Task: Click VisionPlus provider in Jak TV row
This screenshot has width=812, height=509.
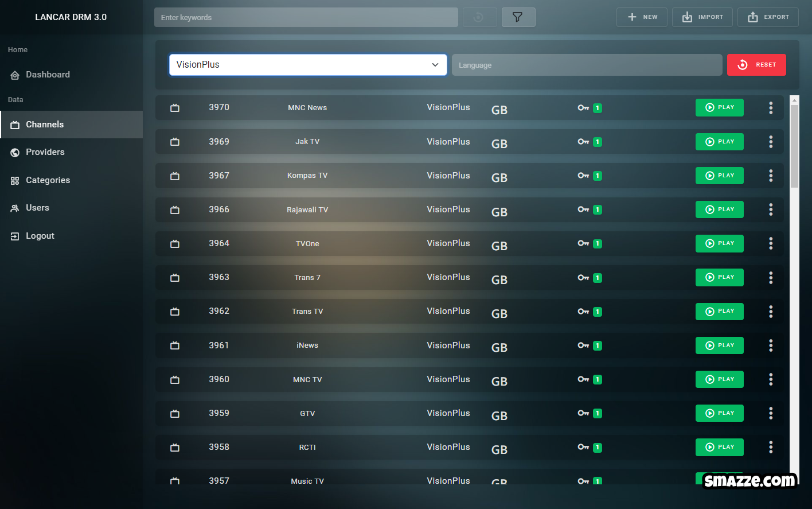Action: [448, 142]
